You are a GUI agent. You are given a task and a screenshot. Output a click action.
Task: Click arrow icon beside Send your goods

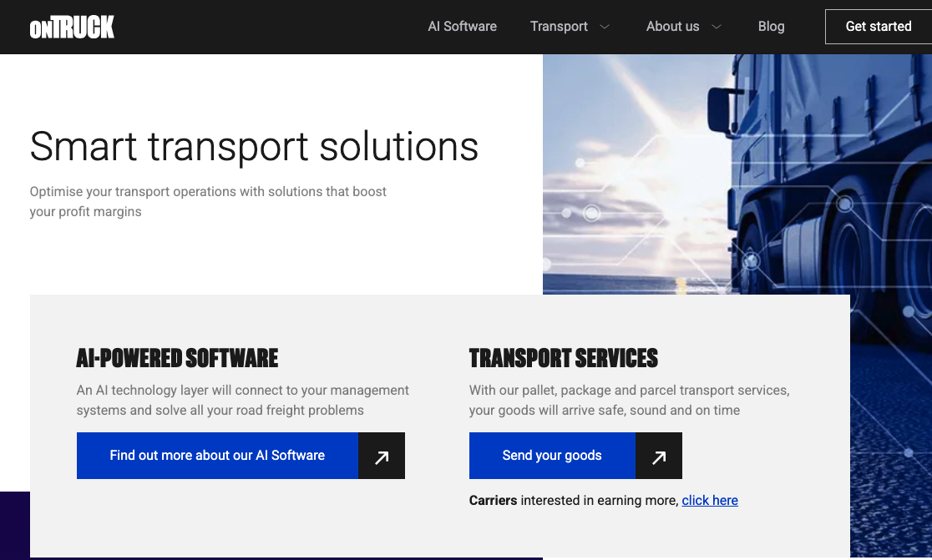[659, 456]
